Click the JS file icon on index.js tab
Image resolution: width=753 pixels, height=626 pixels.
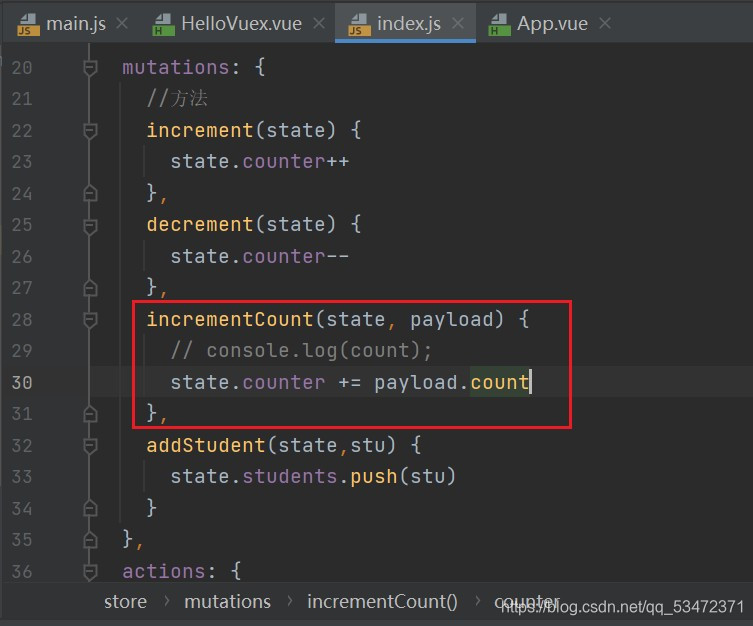(x=360, y=24)
